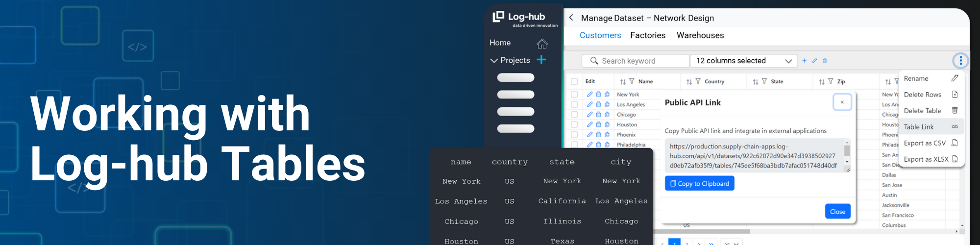Image resolution: width=980 pixels, height=245 pixels.
Task: Click the toolbar trash delete icon
Action: [825, 61]
